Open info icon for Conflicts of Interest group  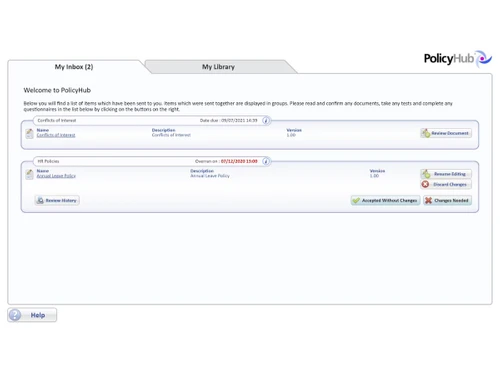tap(266, 120)
